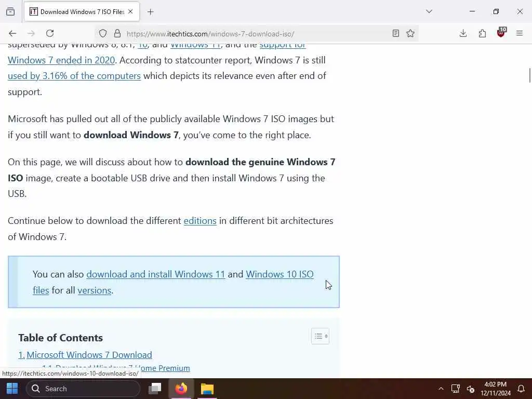
Task: Follow the 'versions' link
Action: coord(95,290)
